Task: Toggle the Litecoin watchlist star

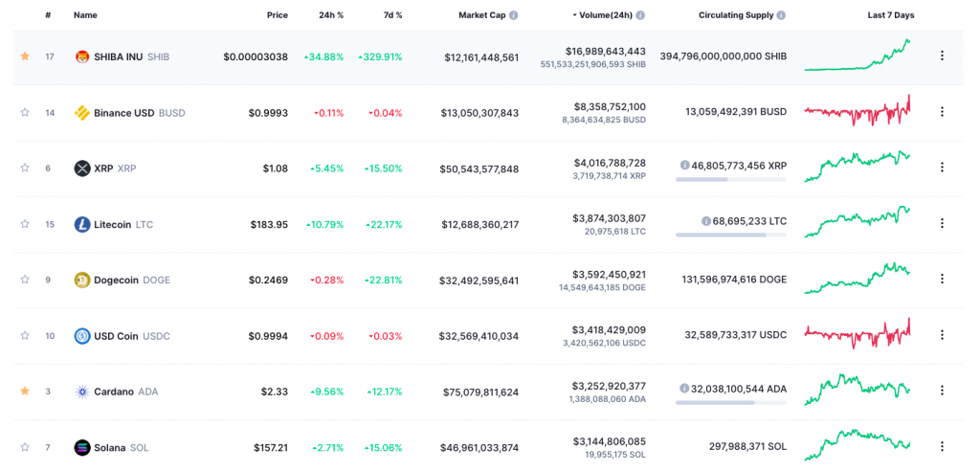Action: [x=25, y=224]
